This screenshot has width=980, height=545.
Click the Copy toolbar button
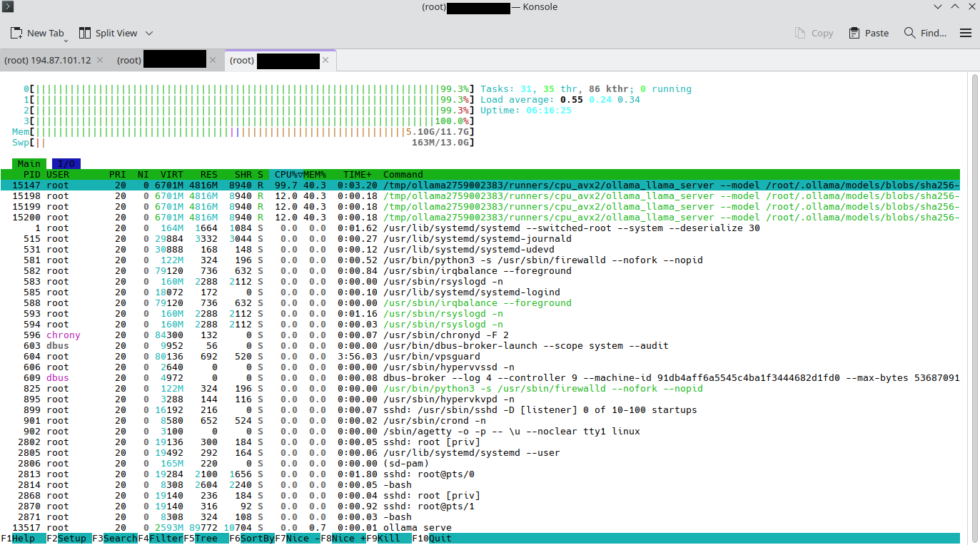[814, 33]
